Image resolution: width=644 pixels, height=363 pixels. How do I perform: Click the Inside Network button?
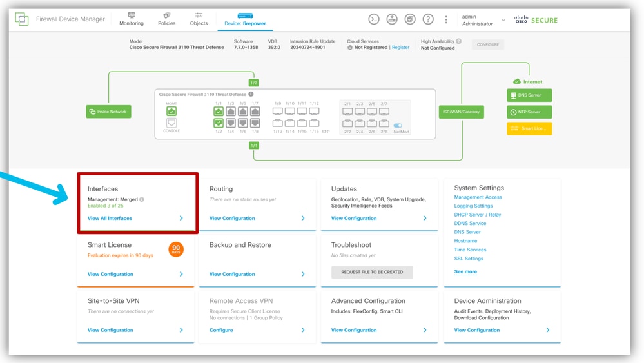pos(108,112)
